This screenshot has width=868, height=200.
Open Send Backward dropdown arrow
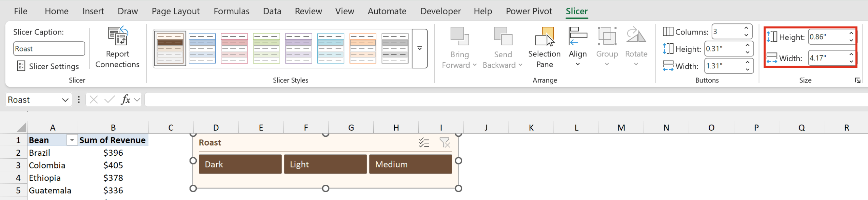coord(520,65)
